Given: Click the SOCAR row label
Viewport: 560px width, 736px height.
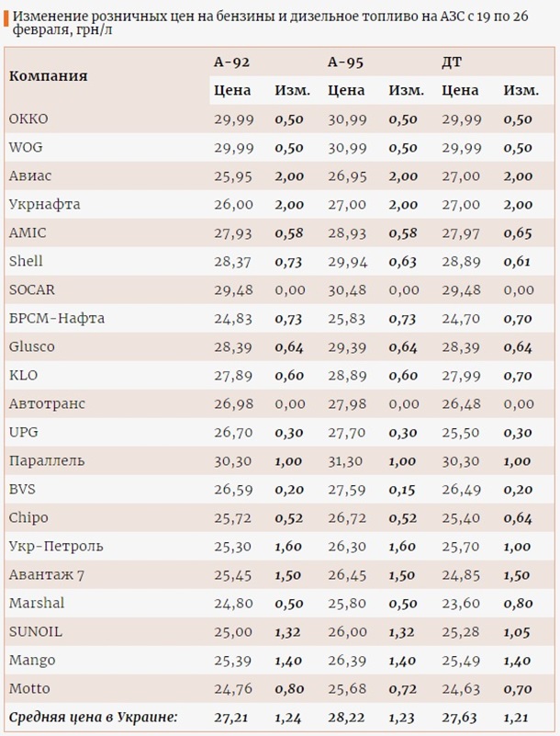Looking at the screenshot, I should pyautogui.click(x=31, y=289).
